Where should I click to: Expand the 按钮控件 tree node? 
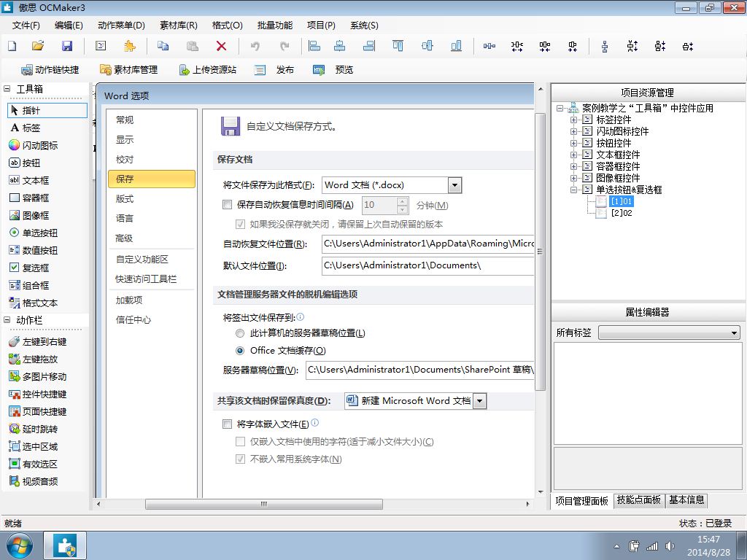(573, 144)
